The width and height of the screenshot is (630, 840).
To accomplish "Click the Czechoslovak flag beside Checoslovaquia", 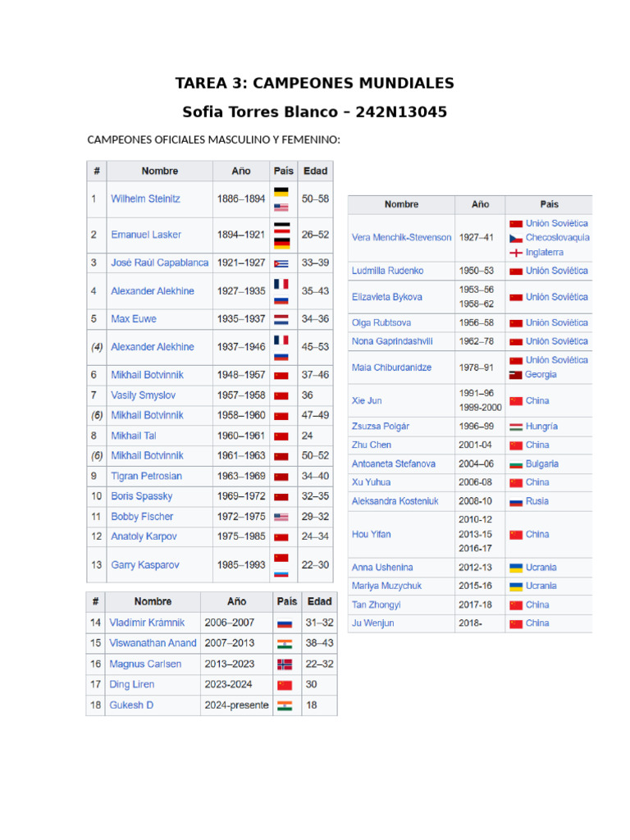I will pyautogui.click(x=516, y=239).
